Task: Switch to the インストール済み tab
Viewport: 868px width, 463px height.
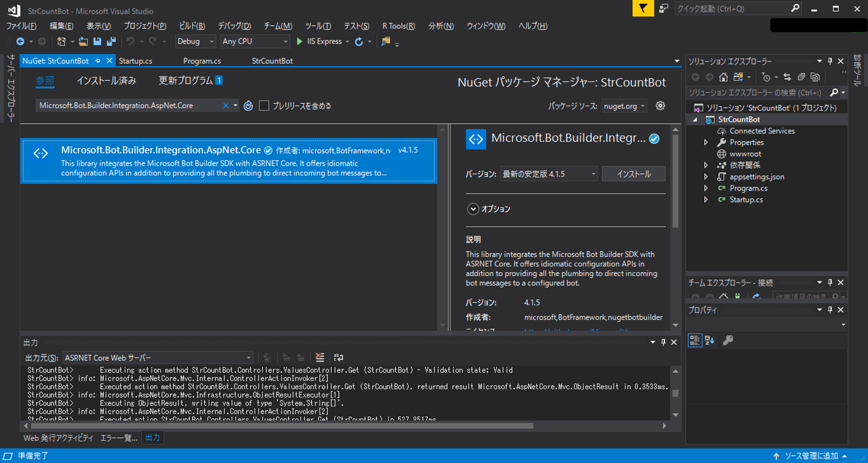Action: click(106, 81)
